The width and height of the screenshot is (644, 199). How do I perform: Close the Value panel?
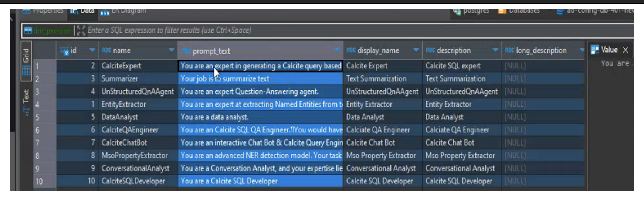[626, 50]
